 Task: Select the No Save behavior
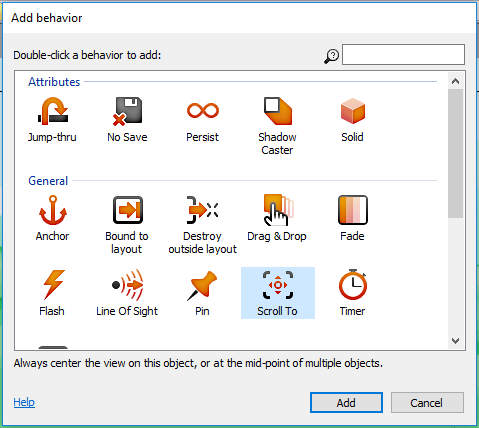point(127,120)
